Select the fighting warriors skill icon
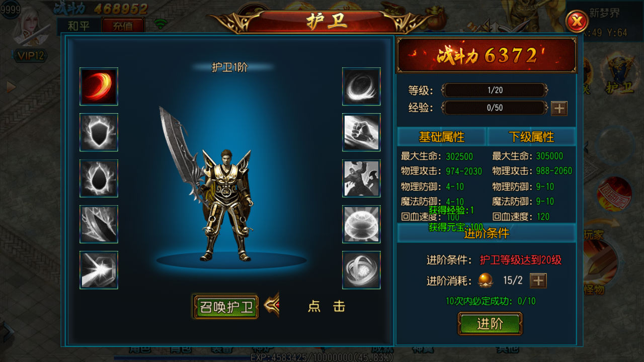Screen dimensions: 644x362 (361, 178)
